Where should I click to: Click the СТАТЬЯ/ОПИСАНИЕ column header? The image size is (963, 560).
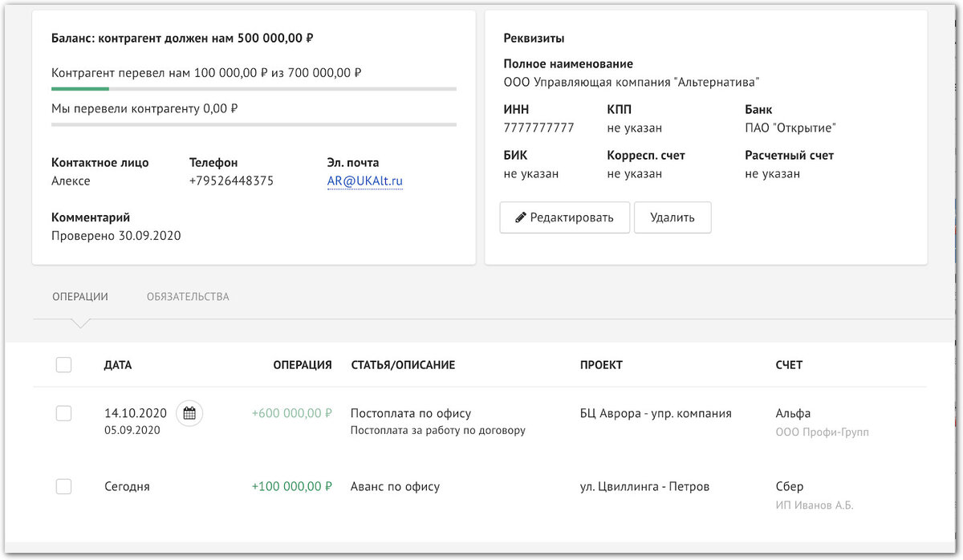coord(403,365)
